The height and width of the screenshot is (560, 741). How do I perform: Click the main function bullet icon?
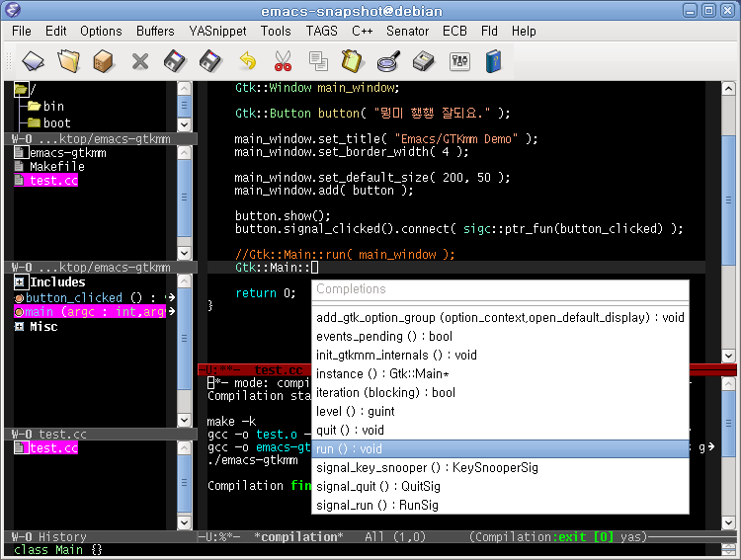tap(19, 312)
